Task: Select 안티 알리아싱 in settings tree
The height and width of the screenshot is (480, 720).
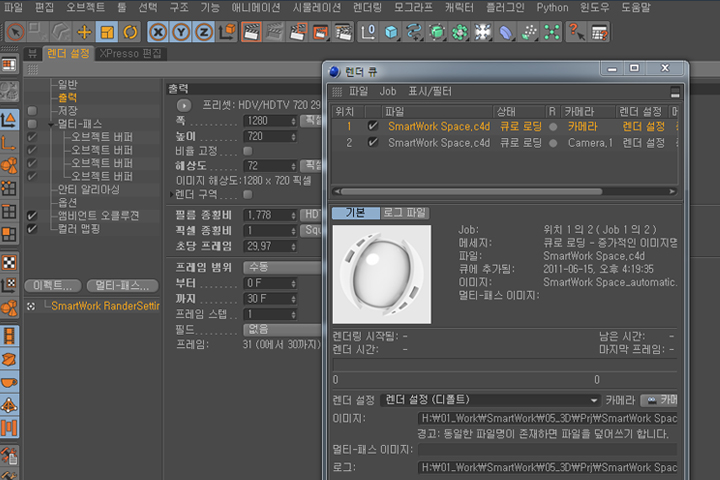Action: 88,189
